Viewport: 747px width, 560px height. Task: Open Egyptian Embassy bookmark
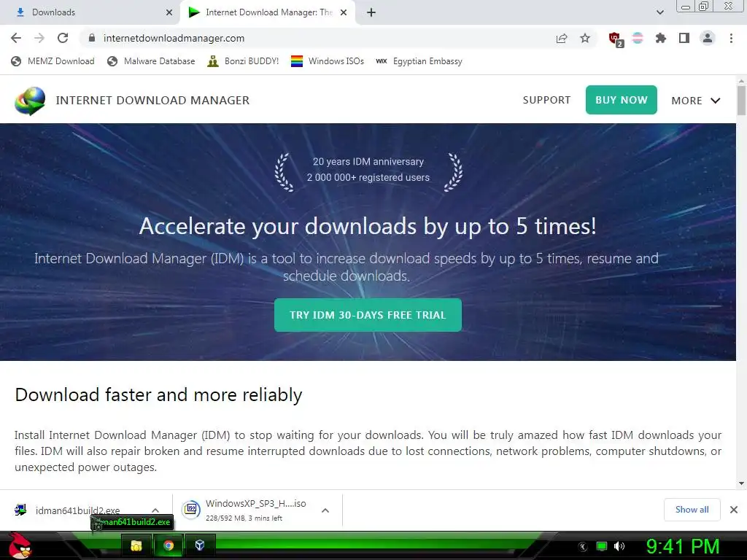click(x=419, y=61)
